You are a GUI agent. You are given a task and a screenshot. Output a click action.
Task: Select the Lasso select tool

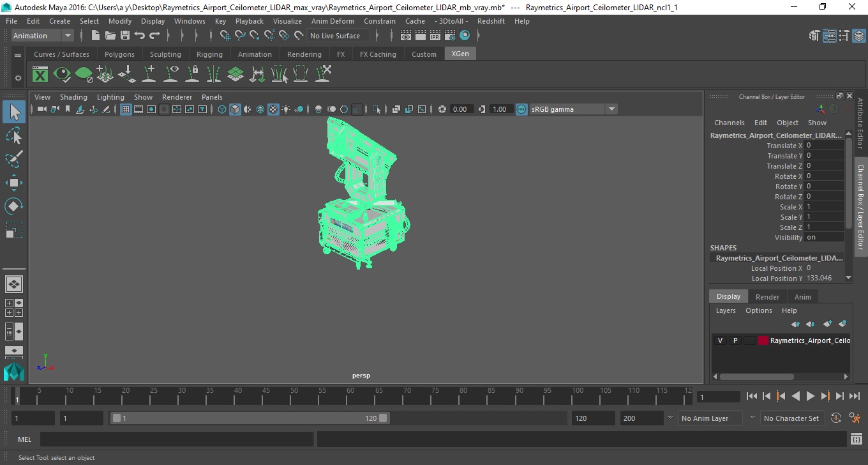click(14, 136)
